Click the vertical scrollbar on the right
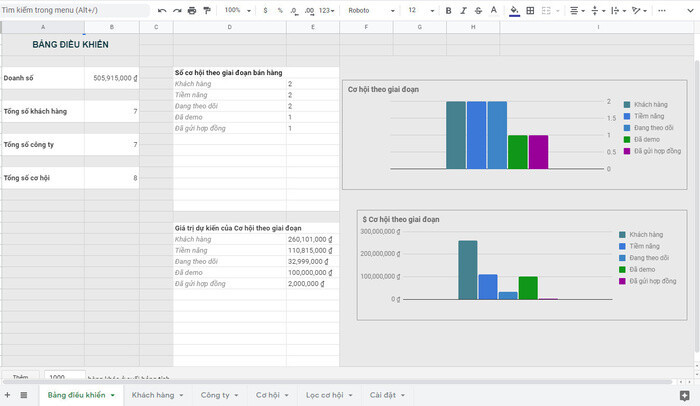 click(697, 205)
